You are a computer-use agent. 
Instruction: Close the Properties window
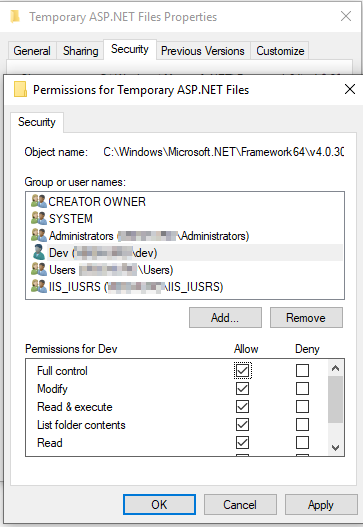click(346, 16)
